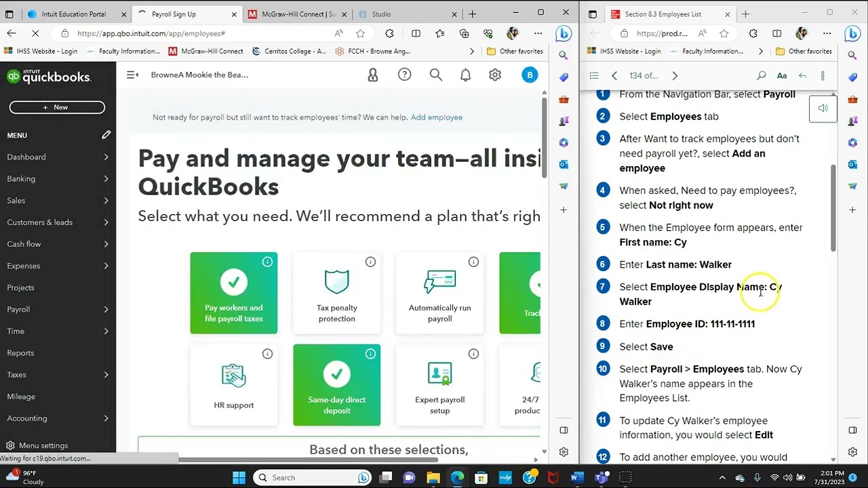Expand the Taxes submenu arrow
868x488 pixels.
(x=106, y=375)
